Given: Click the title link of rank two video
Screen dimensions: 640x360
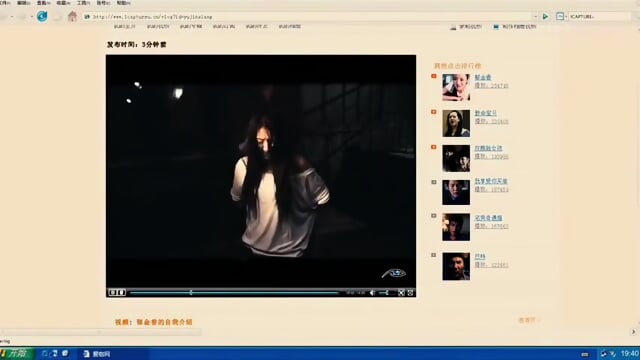Looking at the screenshot, I should coord(486,113).
